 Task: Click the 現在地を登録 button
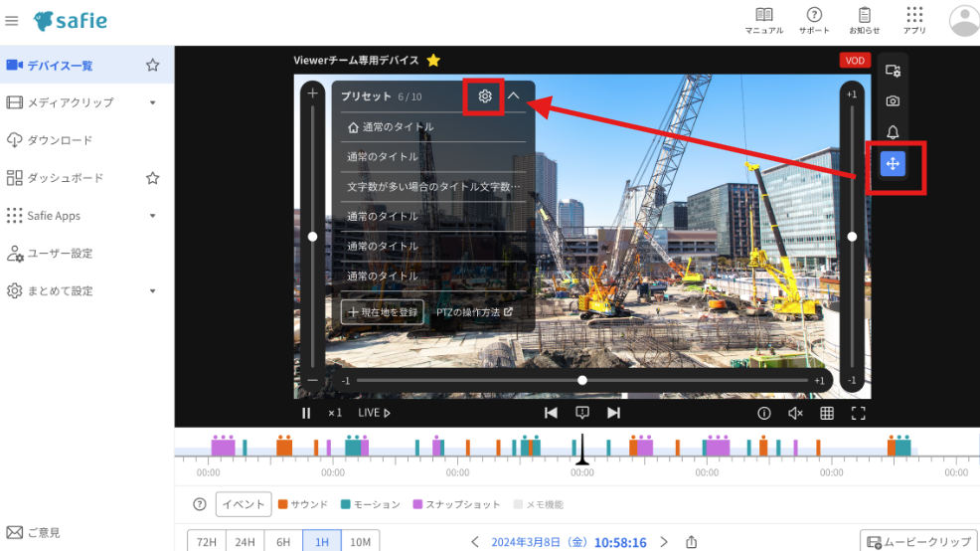[x=383, y=312]
